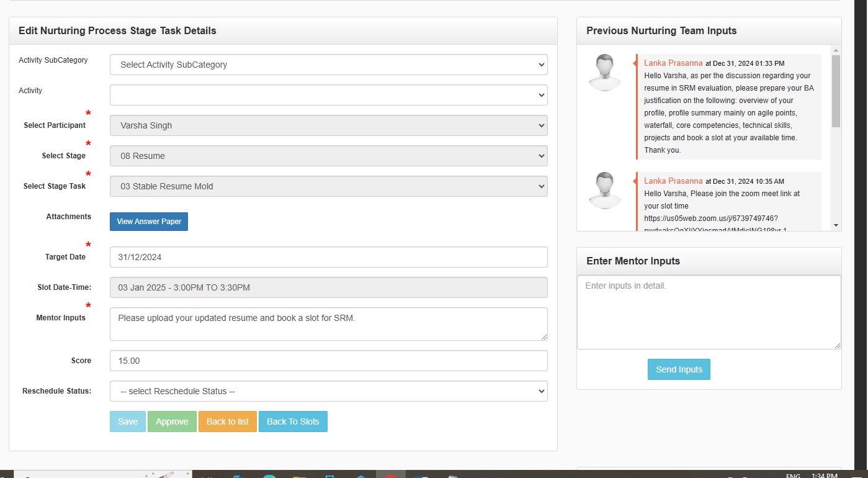Send mentor inputs with Send Inputs button

pos(679,369)
